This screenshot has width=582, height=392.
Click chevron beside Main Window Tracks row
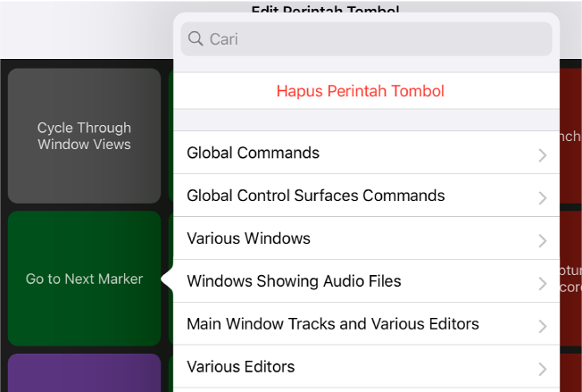[x=542, y=327]
